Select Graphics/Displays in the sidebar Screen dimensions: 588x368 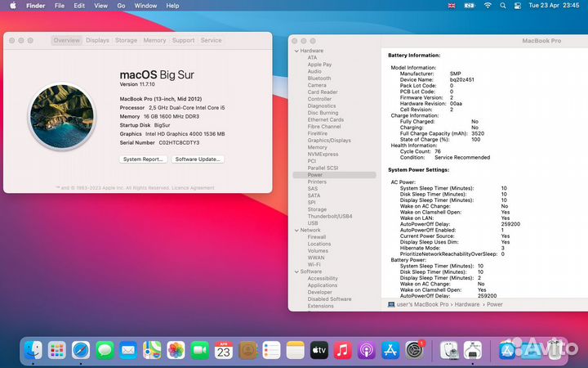point(329,141)
